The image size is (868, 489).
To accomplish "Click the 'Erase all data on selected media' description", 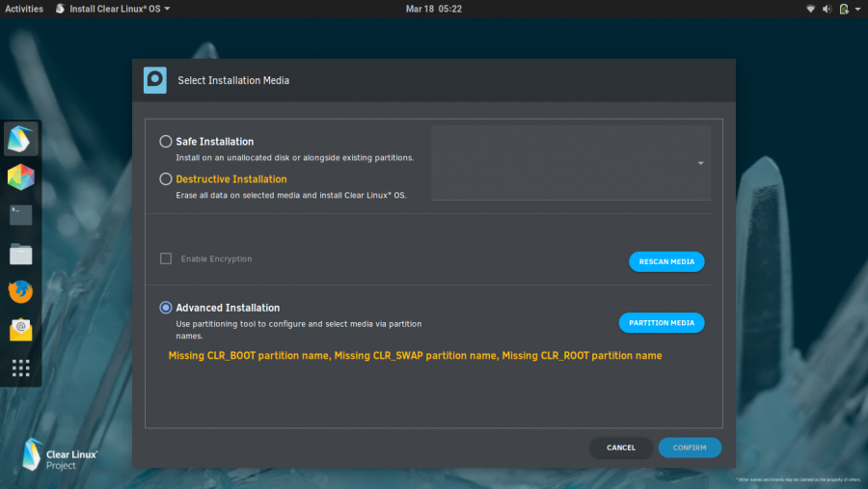I will [291, 195].
